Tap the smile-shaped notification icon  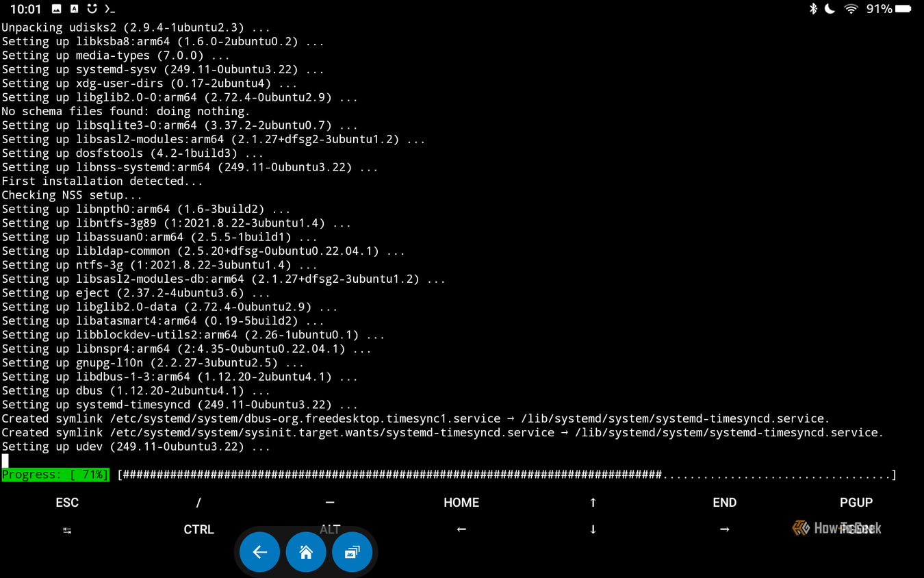coord(92,9)
